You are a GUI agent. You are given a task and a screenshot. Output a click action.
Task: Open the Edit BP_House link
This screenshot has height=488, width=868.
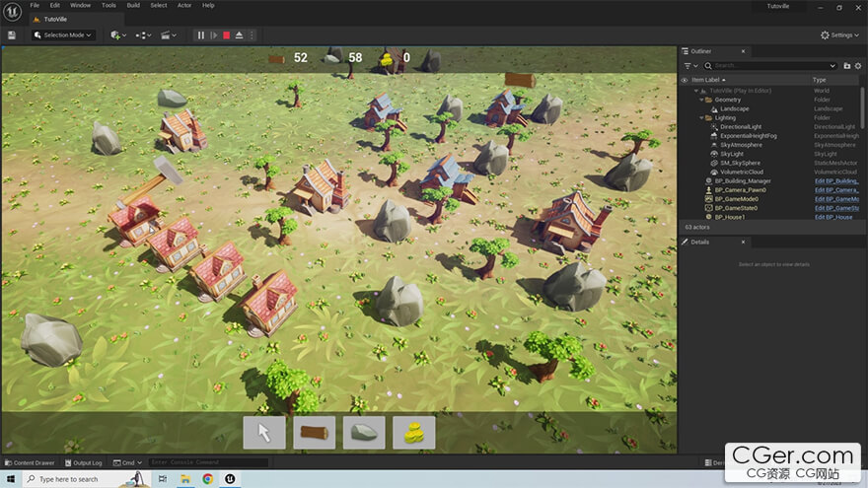click(x=833, y=217)
